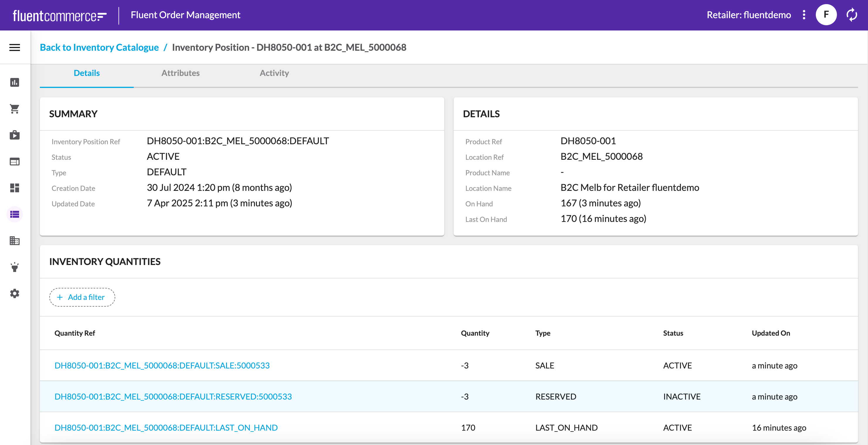The width and height of the screenshot is (868, 445).
Task: Click the refresh icon in header
Action: (852, 15)
